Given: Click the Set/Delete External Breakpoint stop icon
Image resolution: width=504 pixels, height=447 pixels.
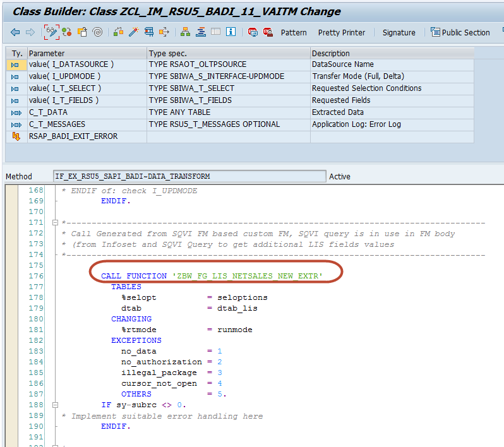Looking at the screenshot, I should pyautogui.click(x=268, y=32).
